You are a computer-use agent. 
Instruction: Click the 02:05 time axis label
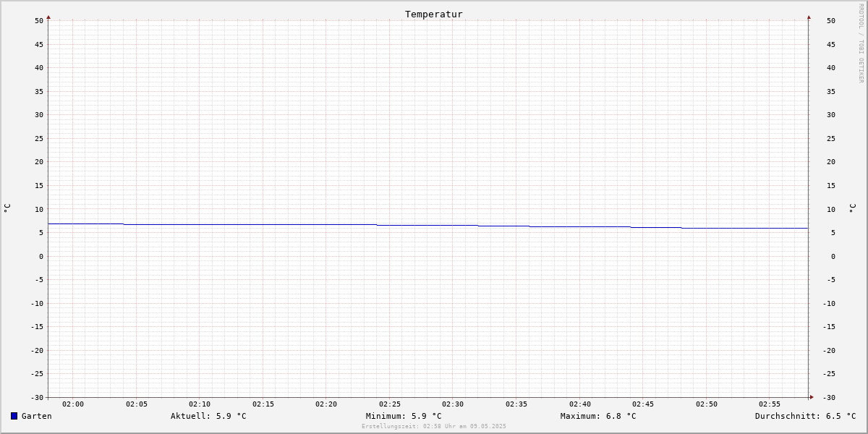coord(137,404)
